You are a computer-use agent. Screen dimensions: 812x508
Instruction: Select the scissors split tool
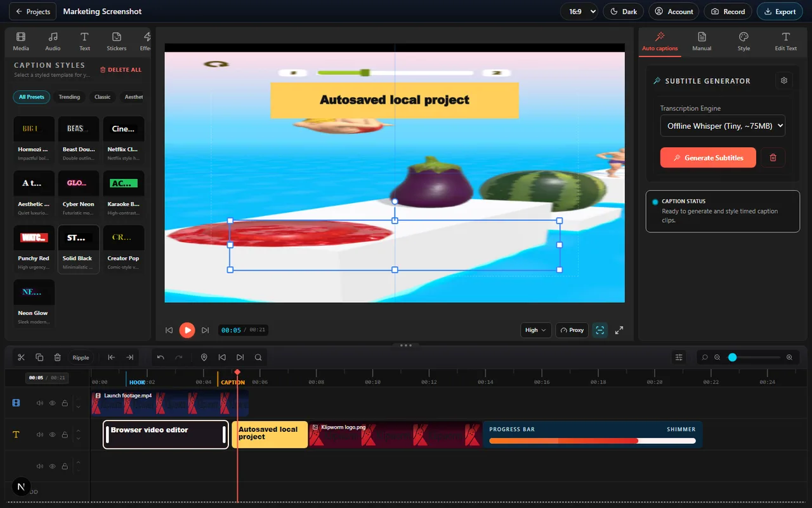click(21, 358)
